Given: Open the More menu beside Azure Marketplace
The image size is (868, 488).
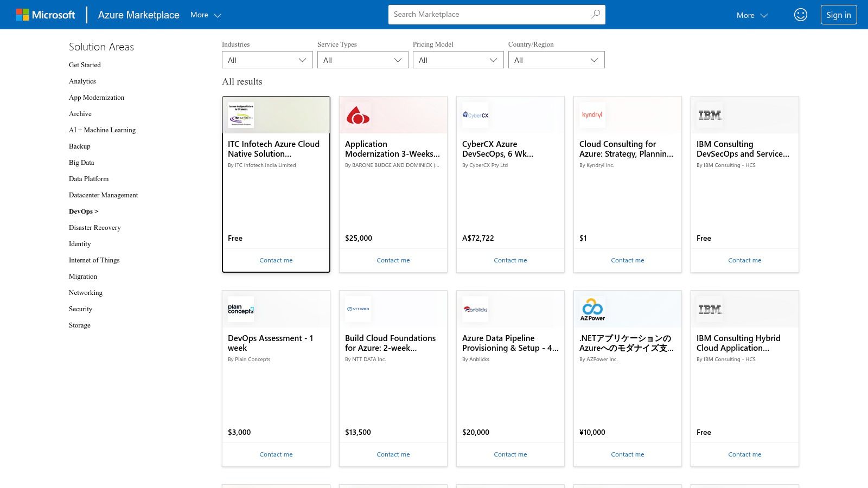Looking at the screenshot, I should (x=206, y=15).
